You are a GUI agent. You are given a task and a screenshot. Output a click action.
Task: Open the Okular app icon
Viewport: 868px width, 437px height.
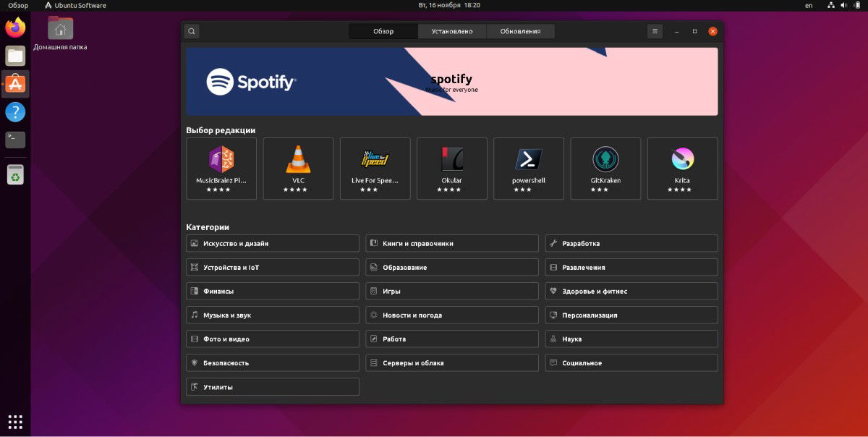click(452, 158)
